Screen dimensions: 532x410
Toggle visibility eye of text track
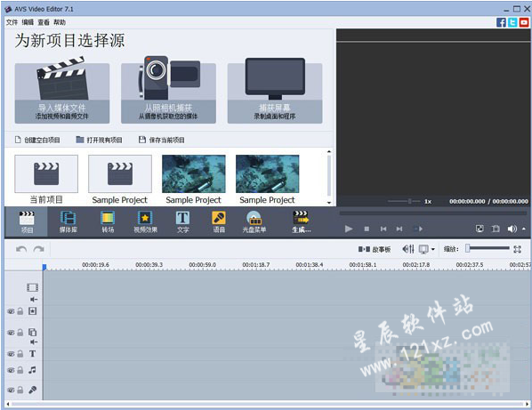[x=11, y=354]
